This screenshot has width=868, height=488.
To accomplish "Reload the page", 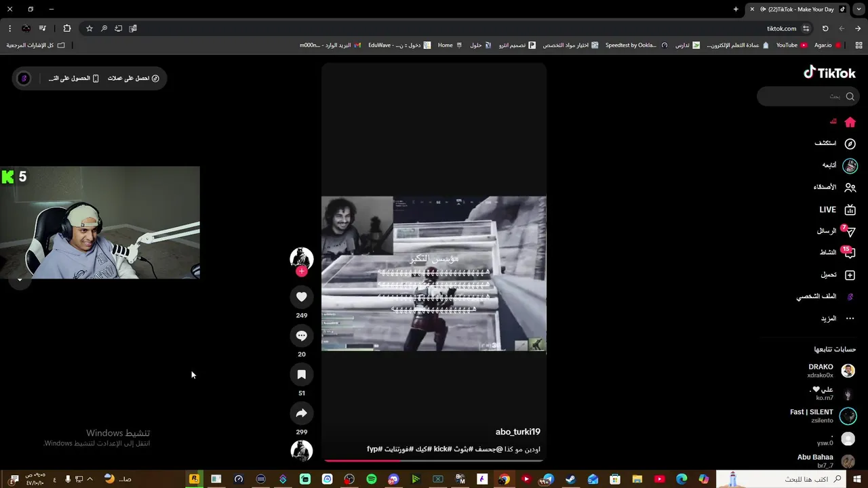I will 825,28.
